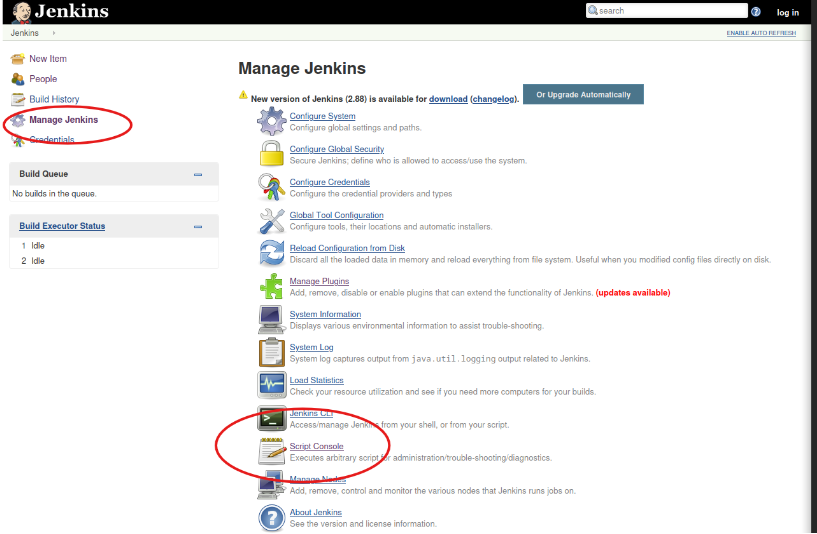
Task: Click the Global Tool Configuration tools icon
Action: [x=272, y=220]
